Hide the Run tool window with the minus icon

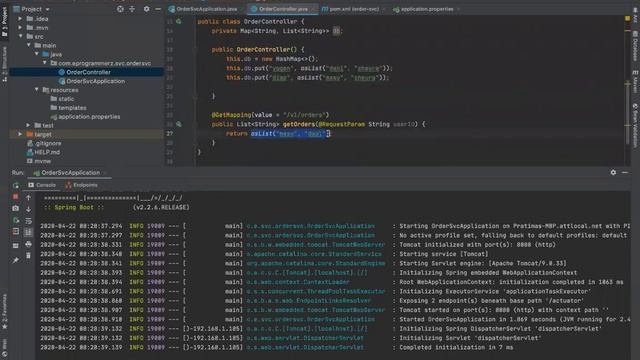pos(625,173)
